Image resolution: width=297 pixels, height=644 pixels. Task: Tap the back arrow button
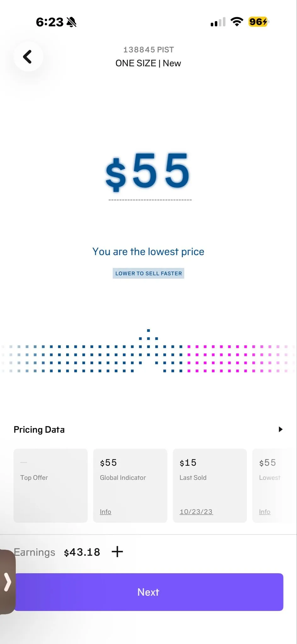point(28,57)
